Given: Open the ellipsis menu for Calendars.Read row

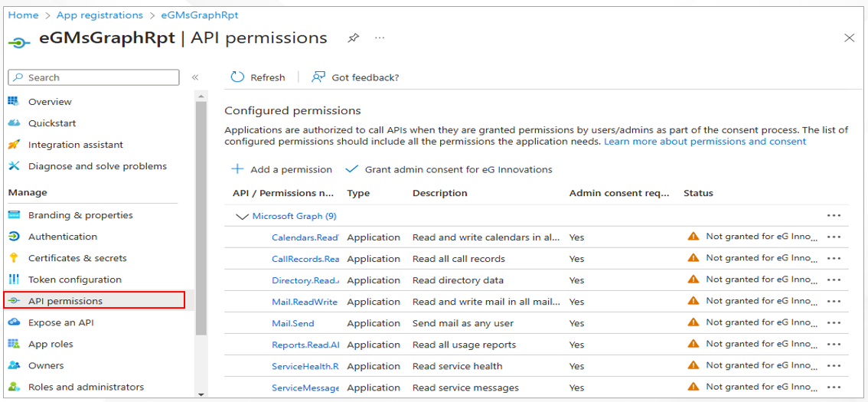Looking at the screenshot, I should click(x=834, y=237).
